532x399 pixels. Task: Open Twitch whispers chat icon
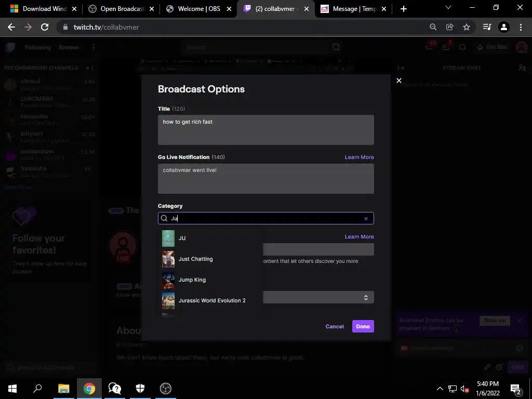462,47
